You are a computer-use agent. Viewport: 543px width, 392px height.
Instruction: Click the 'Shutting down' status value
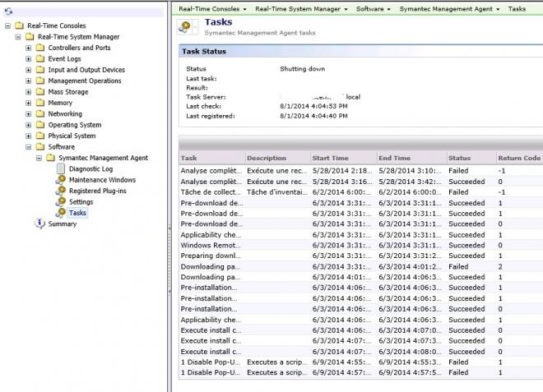click(302, 69)
